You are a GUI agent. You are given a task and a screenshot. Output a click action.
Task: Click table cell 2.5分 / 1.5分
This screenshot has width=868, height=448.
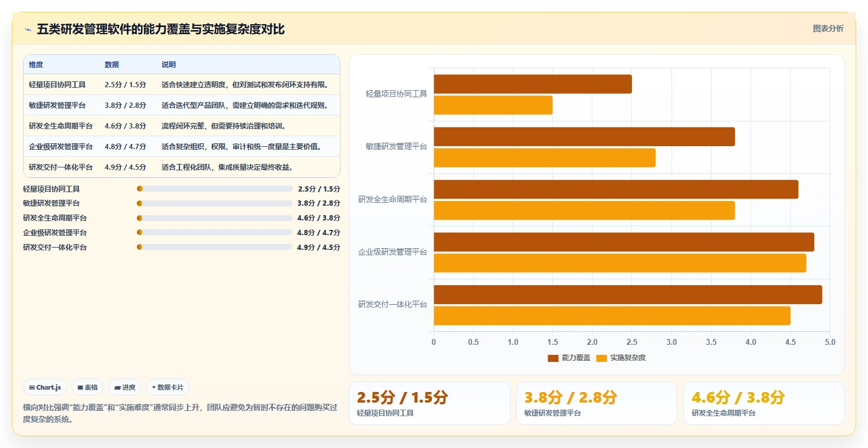click(126, 85)
